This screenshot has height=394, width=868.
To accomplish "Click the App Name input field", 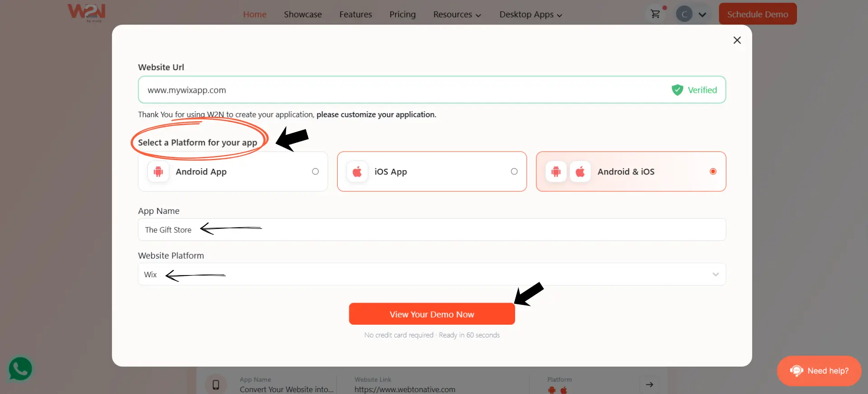I will 432,229.
